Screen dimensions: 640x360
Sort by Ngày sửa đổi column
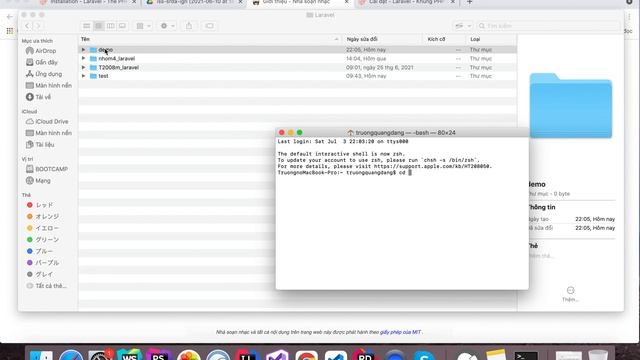(x=383, y=39)
